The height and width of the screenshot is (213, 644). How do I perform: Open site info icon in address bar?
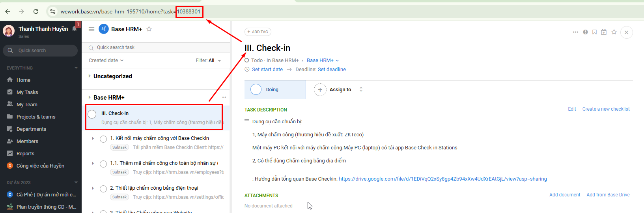pyautogui.click(x=53, y=11)
